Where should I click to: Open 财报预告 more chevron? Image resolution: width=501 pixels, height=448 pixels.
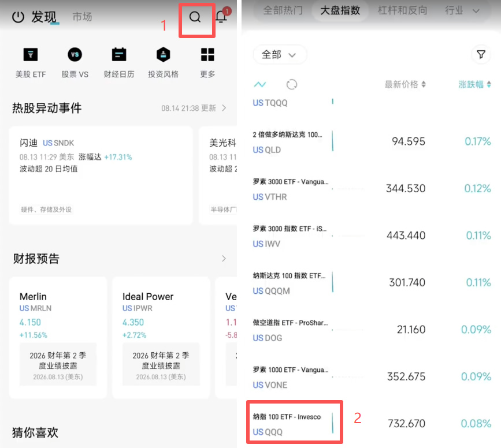pyautogui.click(x=224, y=258)
